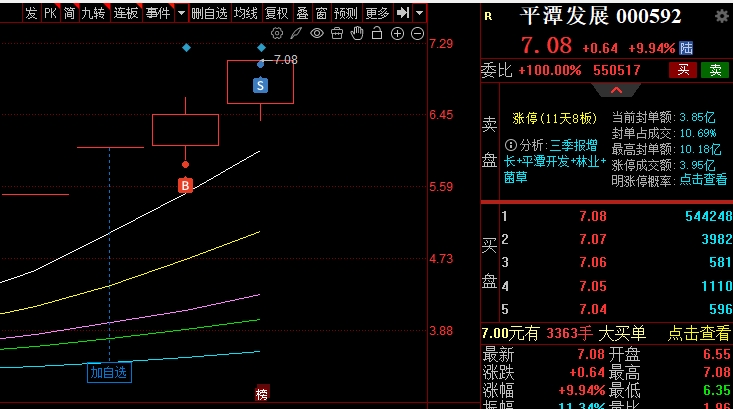Click bid level 4 price 7.05
This screenshot has width=733, height=409.
click(593, 286)
